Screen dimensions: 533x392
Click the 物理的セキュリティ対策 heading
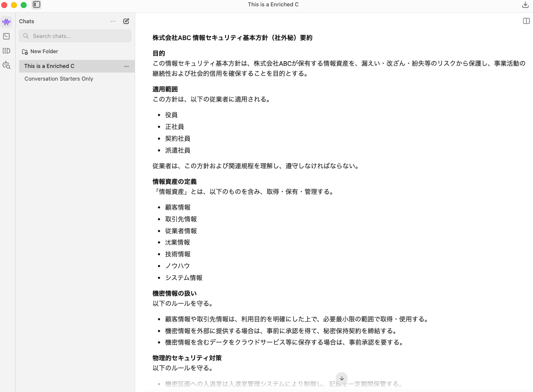(x=187, y=358)
